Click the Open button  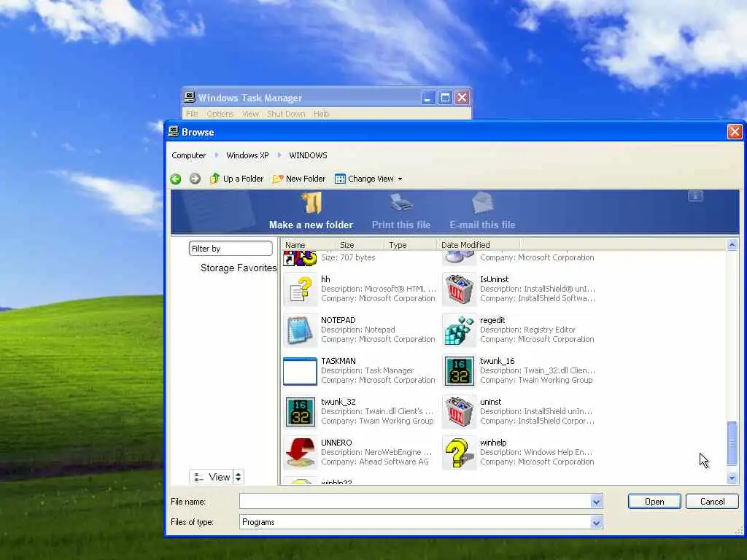pyautogui.click(x=654, y=502)
